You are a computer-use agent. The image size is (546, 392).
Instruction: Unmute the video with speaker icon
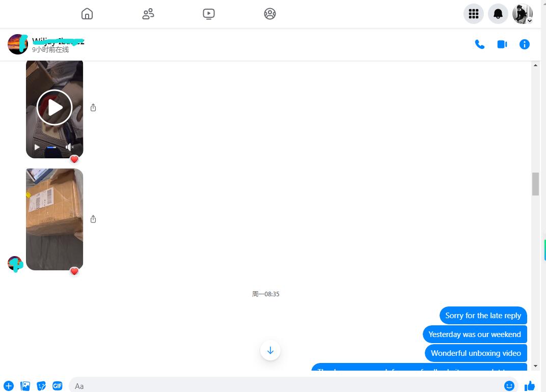[x=70, y=147]
